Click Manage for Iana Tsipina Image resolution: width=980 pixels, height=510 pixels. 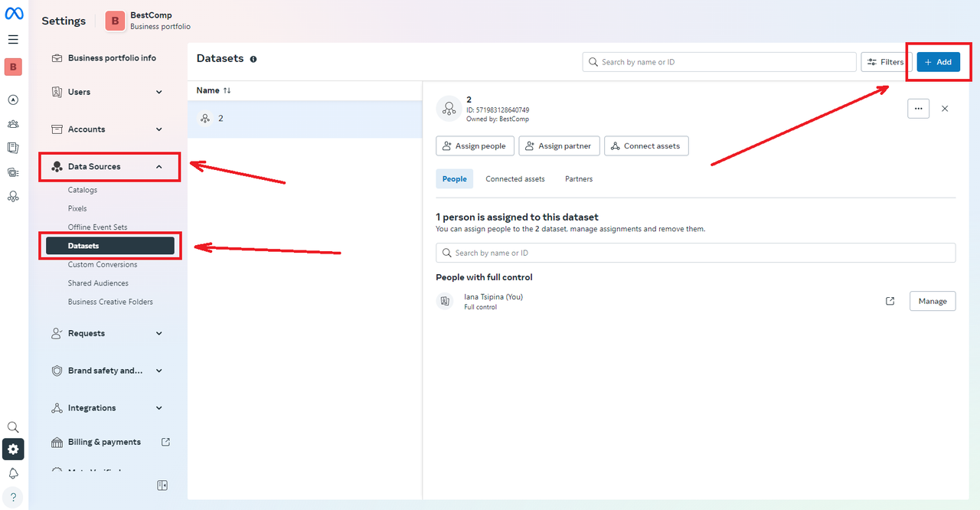point(933,301)
